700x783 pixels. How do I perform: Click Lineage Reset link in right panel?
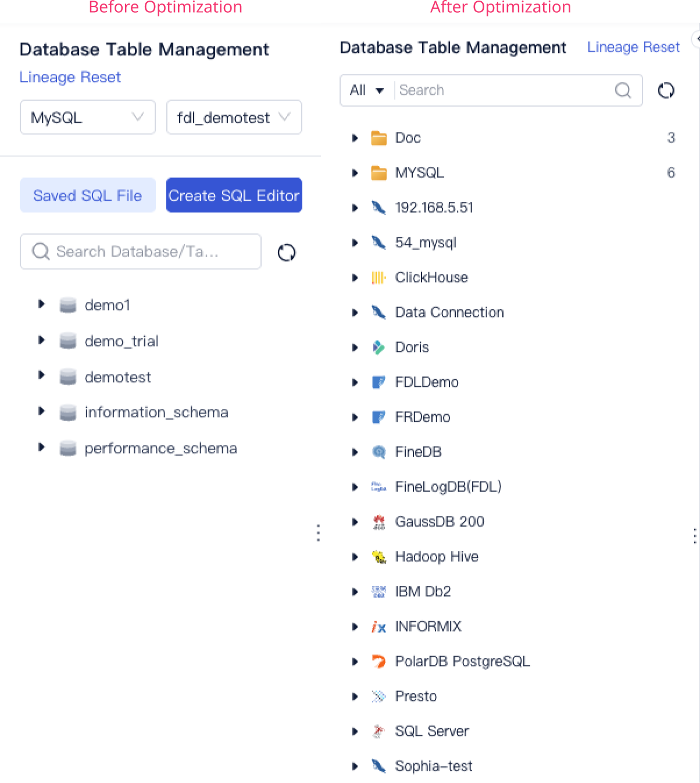(x=633, y=47)
